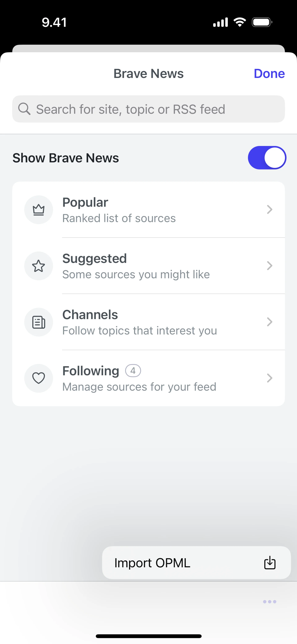Tap the newspaper icon for Channels

point(39,322)
